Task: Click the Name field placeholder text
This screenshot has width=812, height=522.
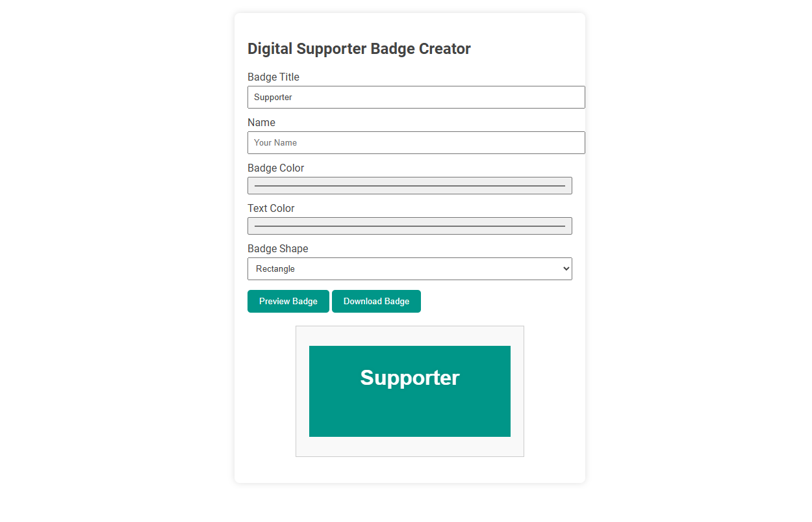Action: tap(275, 142)
